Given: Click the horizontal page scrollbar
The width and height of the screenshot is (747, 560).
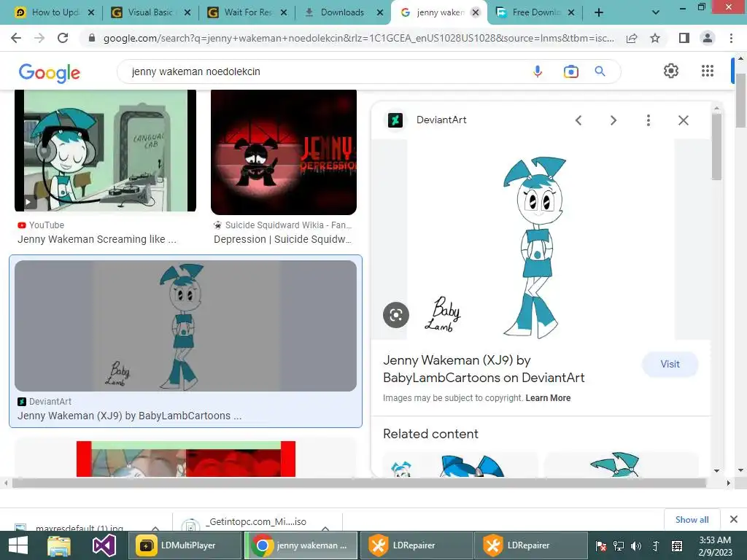Looking at the screenshot, I should [359, 483].
